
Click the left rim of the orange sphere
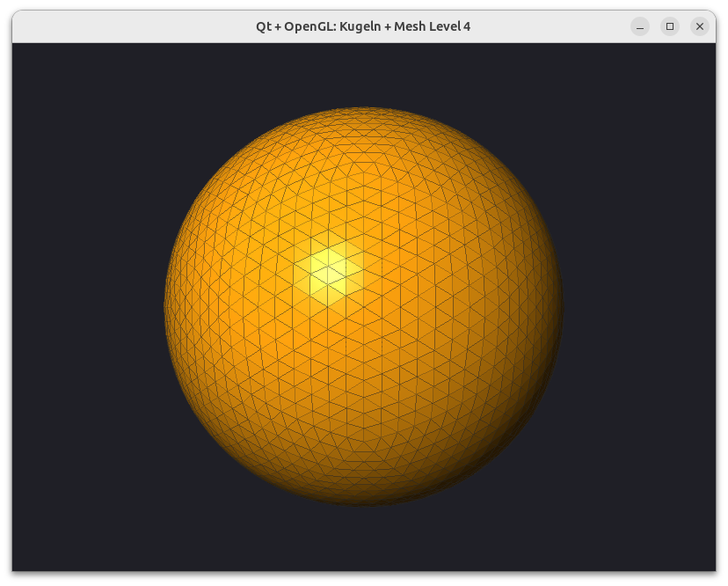pyautogui.click(x=168, y=307)
